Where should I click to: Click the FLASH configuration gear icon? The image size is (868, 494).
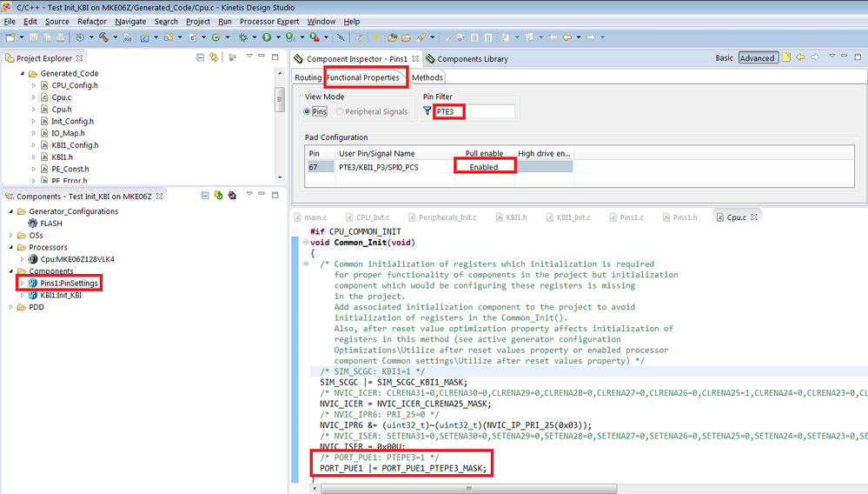point(33,224)
